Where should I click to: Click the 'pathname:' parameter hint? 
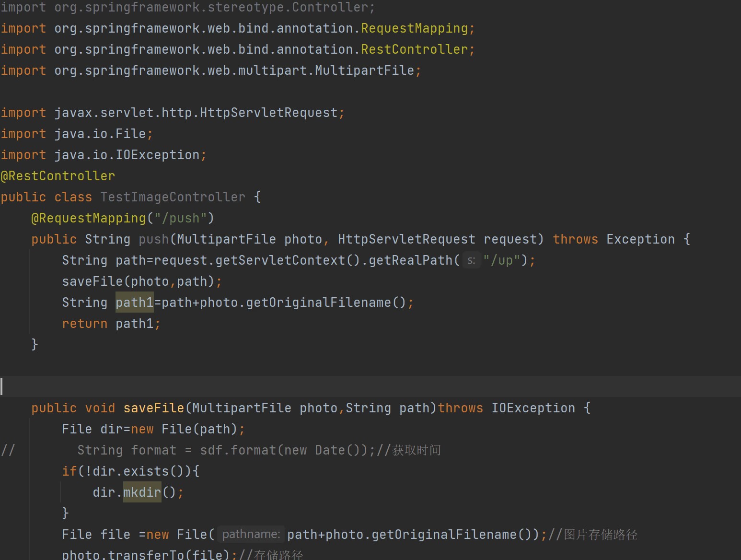tap(251, 535)
